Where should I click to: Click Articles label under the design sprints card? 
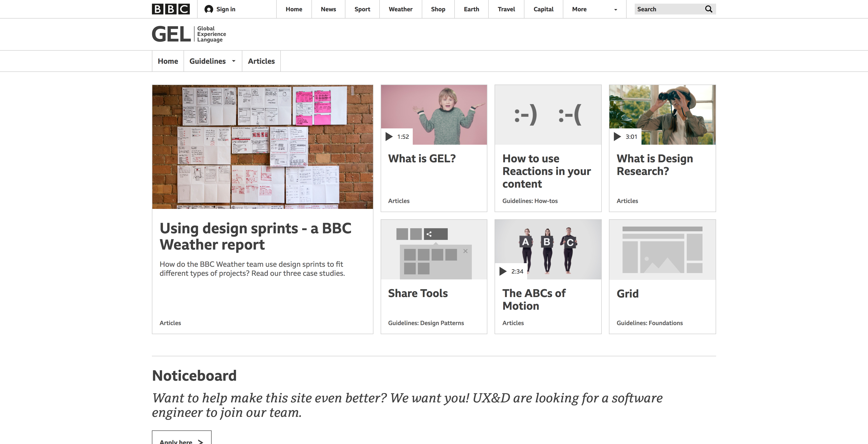click(x=170, y=323)
